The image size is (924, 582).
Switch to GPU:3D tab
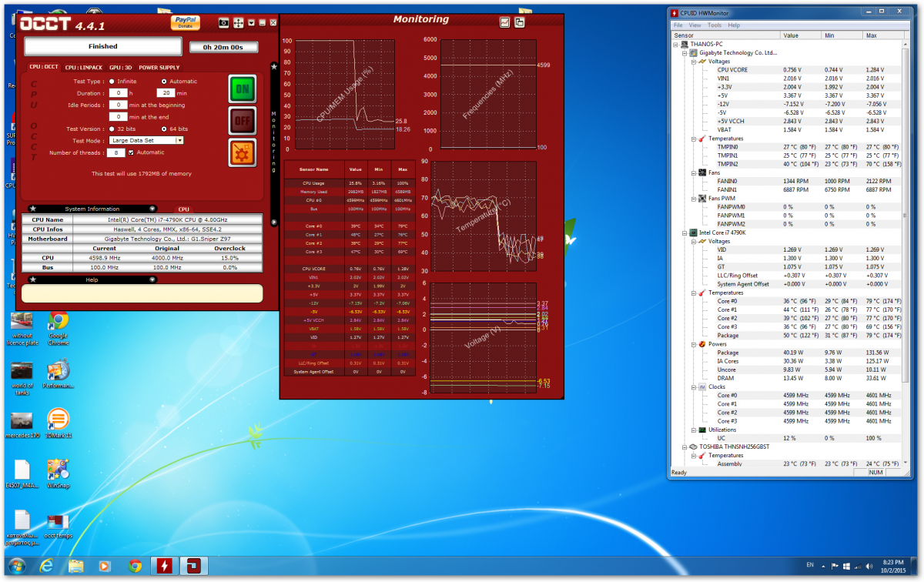pyautogui.click(x=120, y=67)
